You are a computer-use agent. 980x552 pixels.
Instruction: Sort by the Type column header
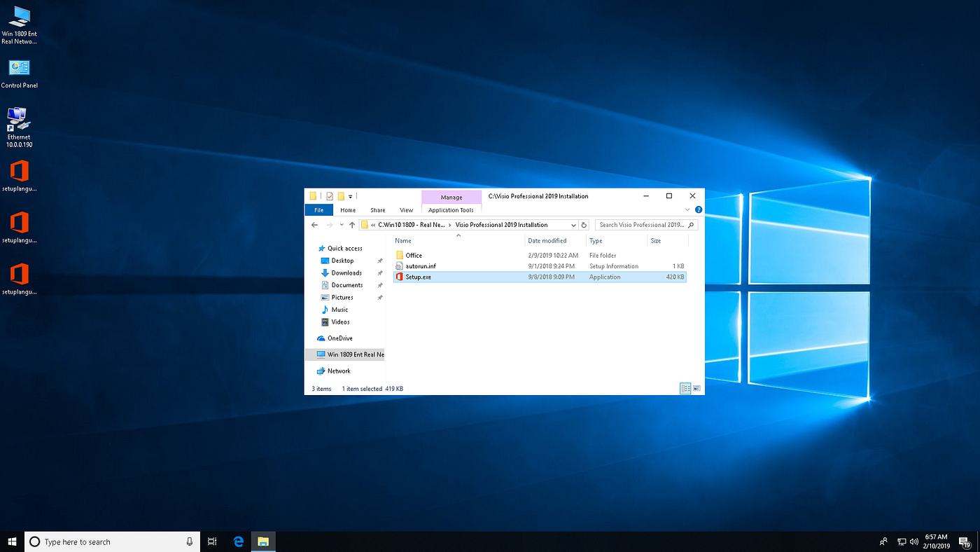[617, 241]
